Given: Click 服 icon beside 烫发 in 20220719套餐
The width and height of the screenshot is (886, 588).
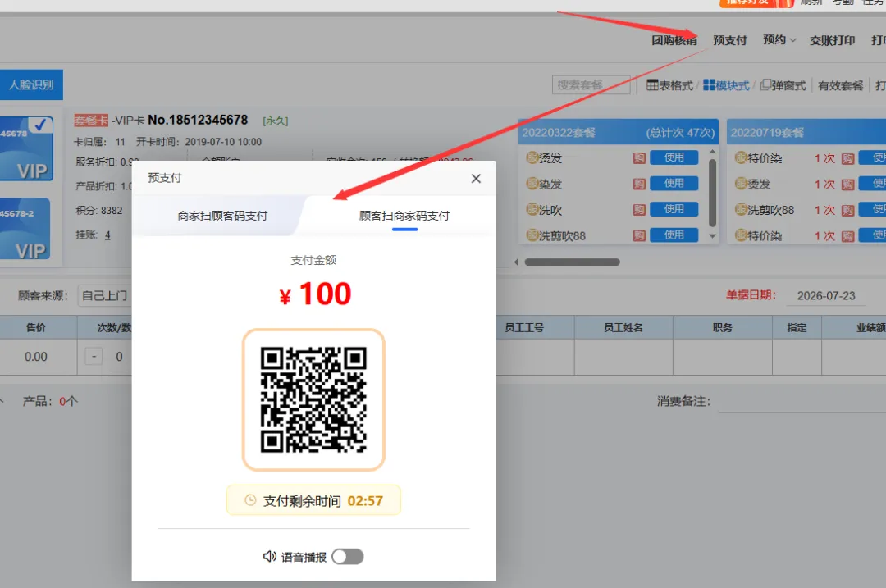Looking at the screenshot, I should tap(741, 184).
